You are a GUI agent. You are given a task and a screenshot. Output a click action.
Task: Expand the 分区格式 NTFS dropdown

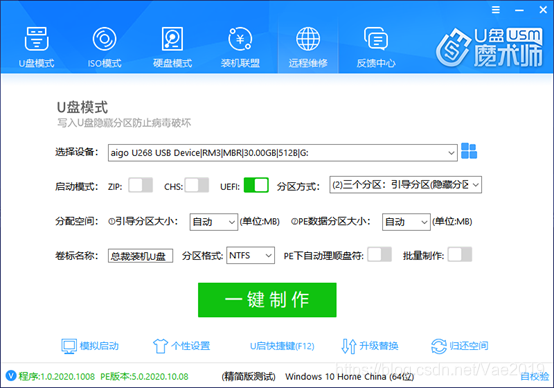pyautogui.click(x=251, y=255)
